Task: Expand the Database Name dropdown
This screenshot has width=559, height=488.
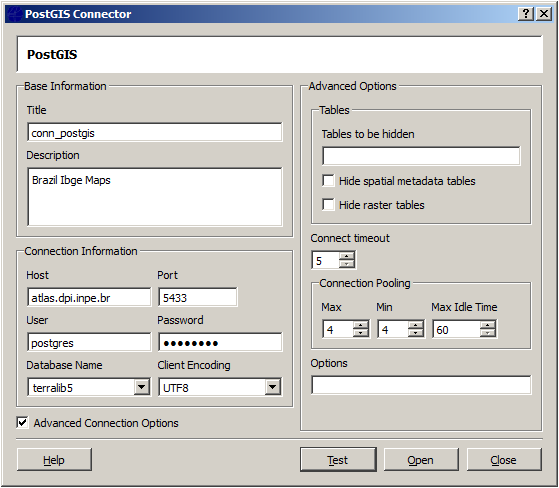Action: click(x=142, y=387)
